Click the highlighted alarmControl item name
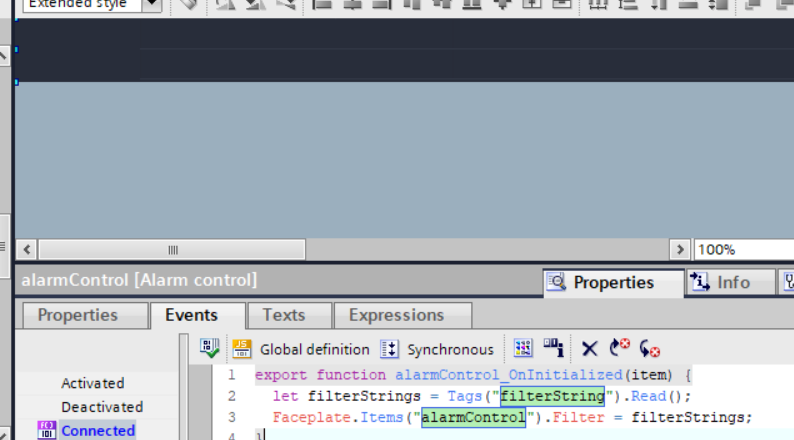This screenshot has height=440, width=794. (473, 417)
